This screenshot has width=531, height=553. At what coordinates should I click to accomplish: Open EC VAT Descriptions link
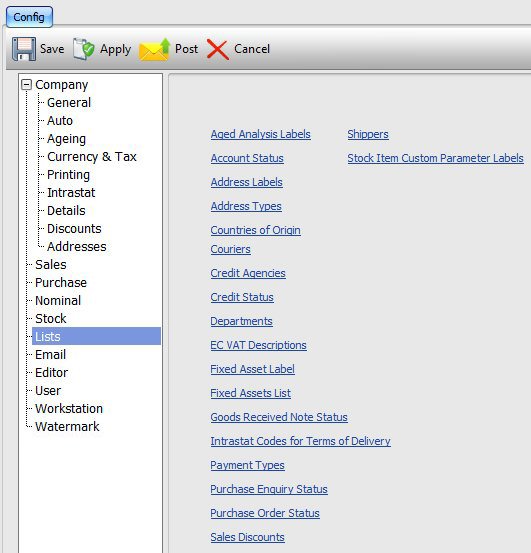[258, 345]
